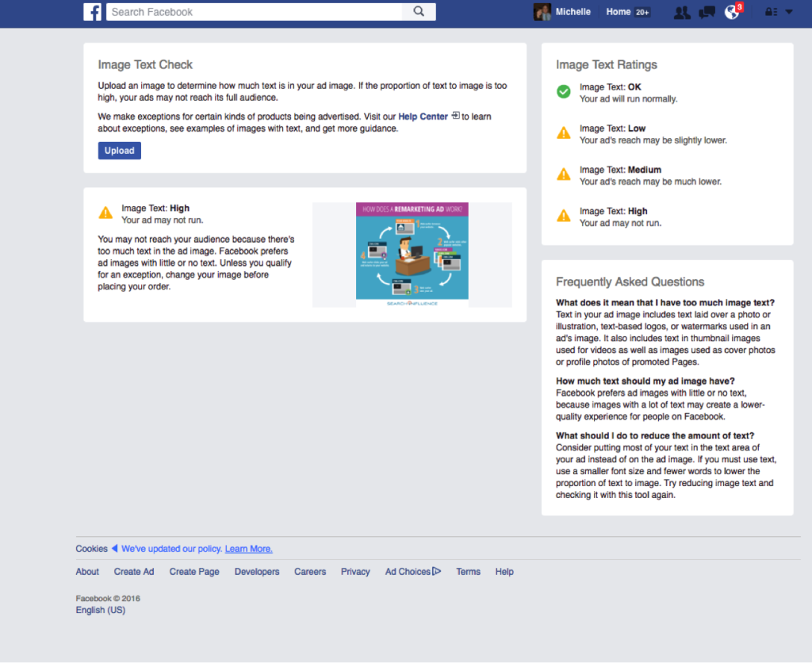Click the external link icon after Help Center

click(x=454, y=116)
